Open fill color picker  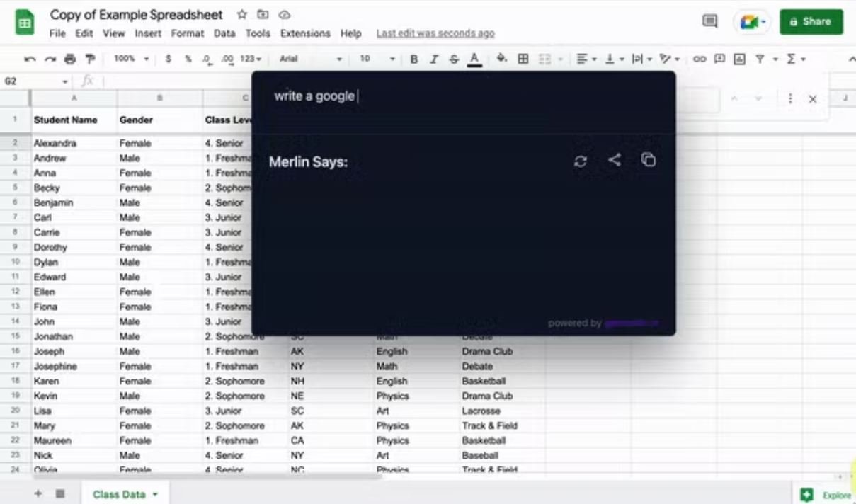coord(502,59)
